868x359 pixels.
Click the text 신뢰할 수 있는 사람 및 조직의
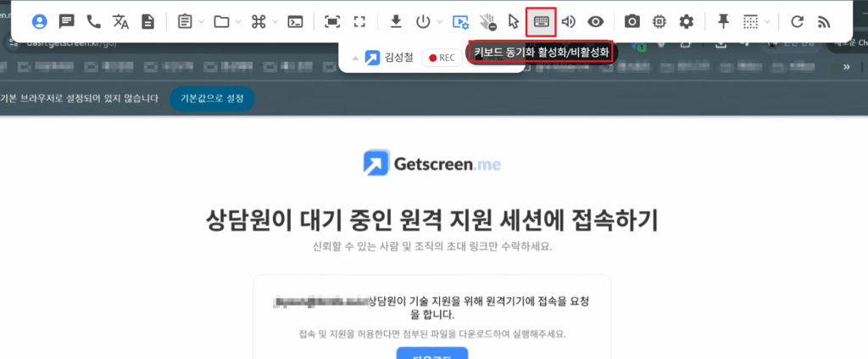point(432,246)
